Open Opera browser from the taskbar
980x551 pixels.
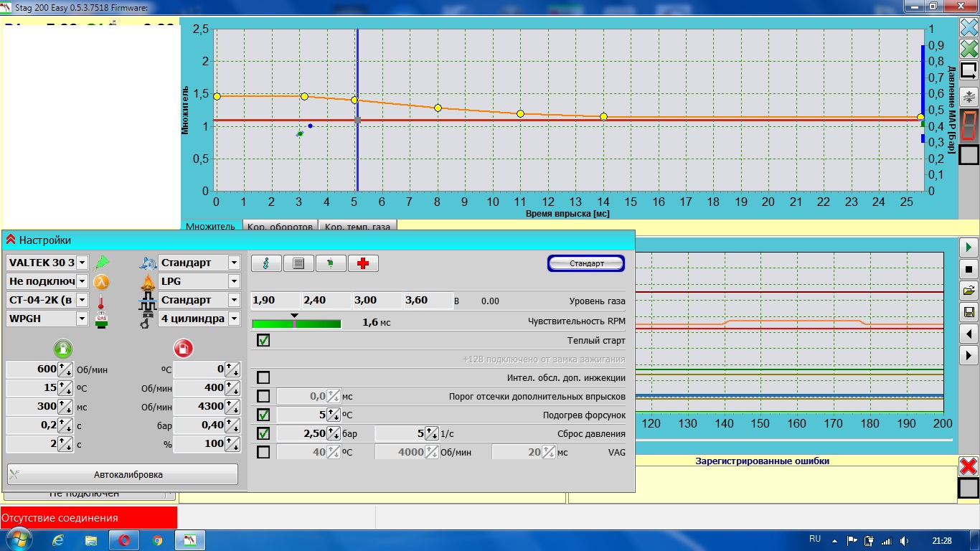[124, 540]
